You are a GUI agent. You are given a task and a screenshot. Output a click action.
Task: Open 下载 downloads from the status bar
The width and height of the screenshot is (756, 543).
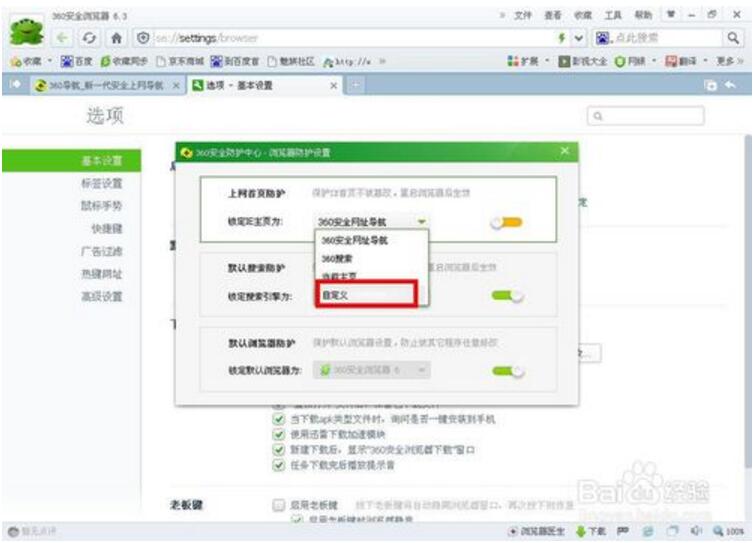pyautogui.click(x=591, y=531)
